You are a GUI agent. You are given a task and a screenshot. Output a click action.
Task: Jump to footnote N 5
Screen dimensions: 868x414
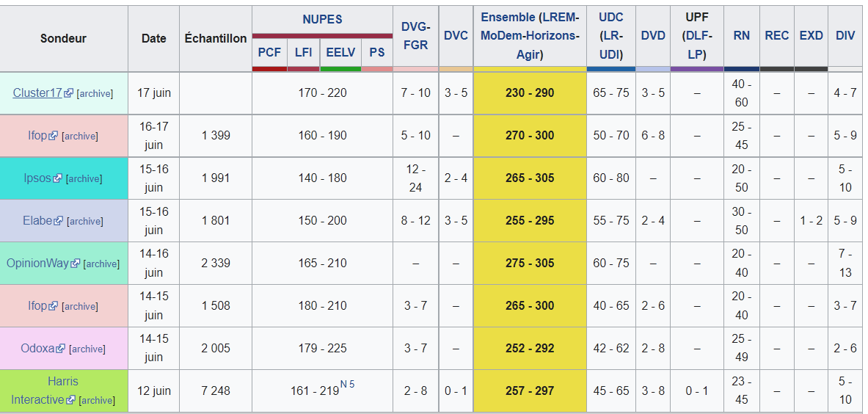(x=347, y=385)
